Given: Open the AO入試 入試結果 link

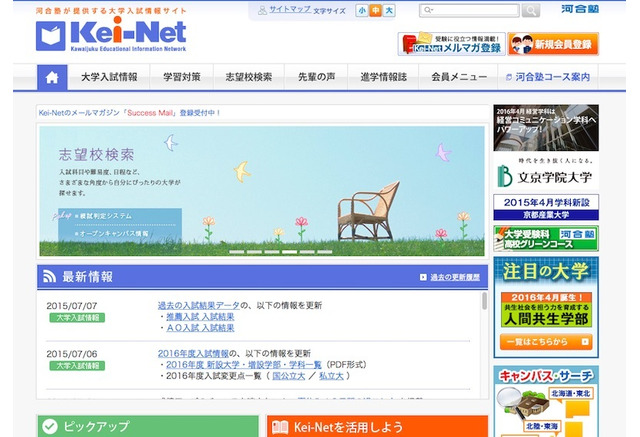Looking at the screenshot, I should point(200,328).
